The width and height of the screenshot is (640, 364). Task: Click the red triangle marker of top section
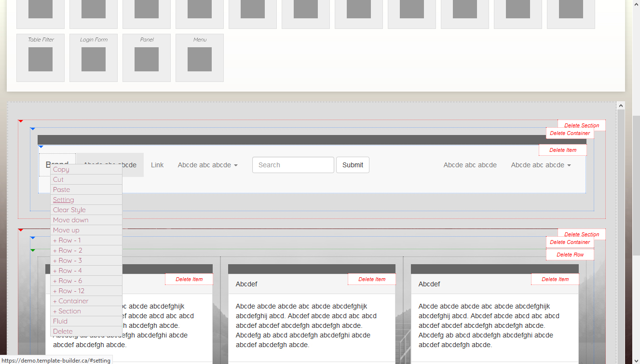pyautogui.click(x=21, y=121)
